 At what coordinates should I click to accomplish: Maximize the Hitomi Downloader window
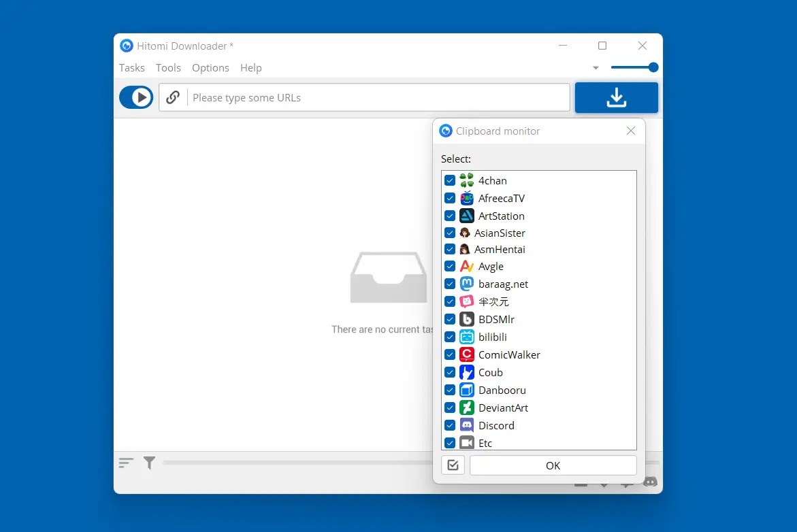click(602, 46)
